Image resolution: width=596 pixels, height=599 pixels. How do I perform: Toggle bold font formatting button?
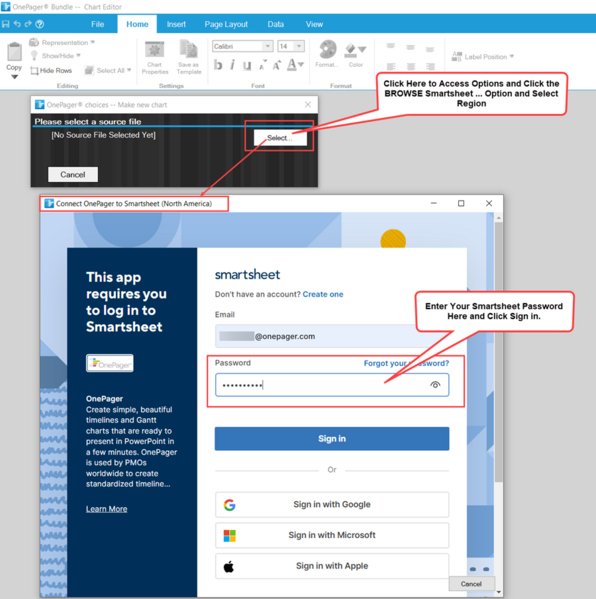tap(218, 65)
